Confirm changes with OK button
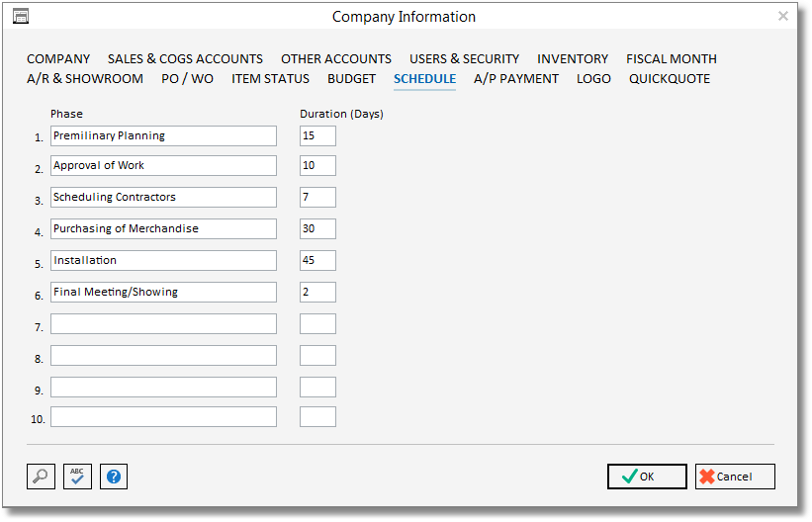Viewport: 812px width, 522px height. coord(647,477)
